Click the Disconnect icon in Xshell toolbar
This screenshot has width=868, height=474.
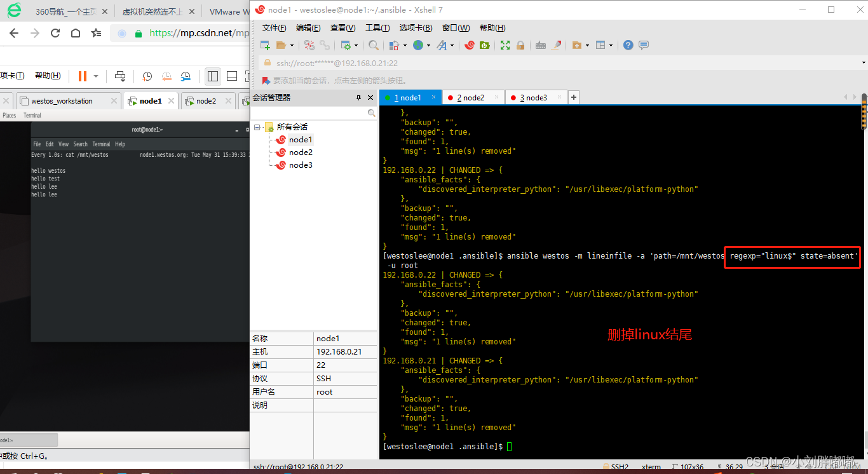click(x=309, y=45)
